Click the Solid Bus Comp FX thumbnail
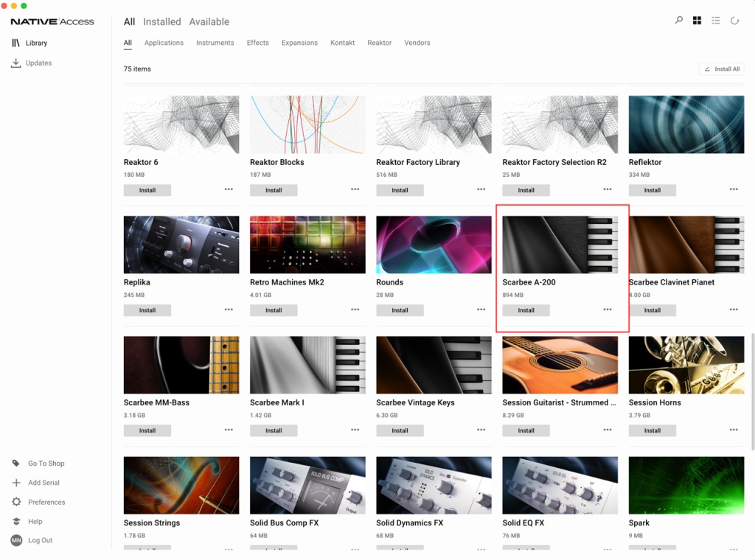Viewport: 755px width, 560px height. 307,485
